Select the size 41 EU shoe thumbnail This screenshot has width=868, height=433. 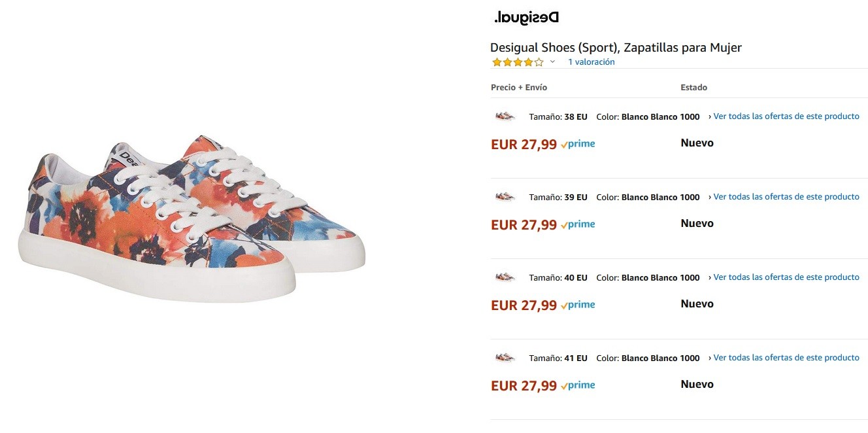(505, 358)
